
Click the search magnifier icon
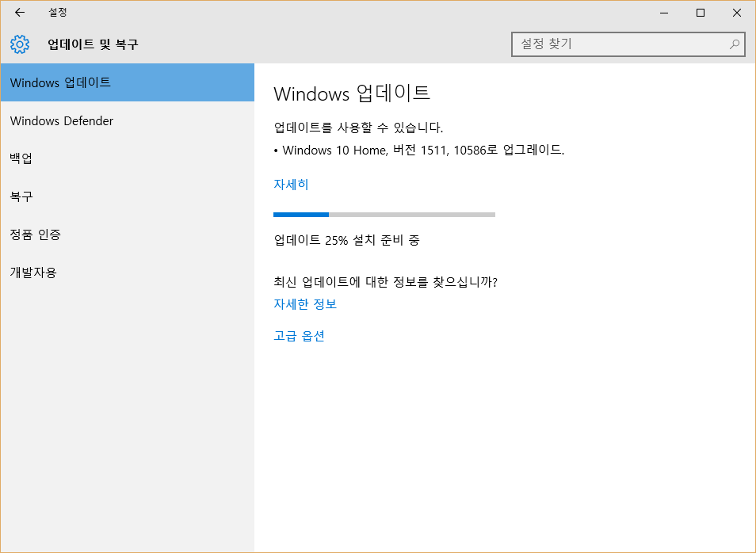click(x=735, y=44)
